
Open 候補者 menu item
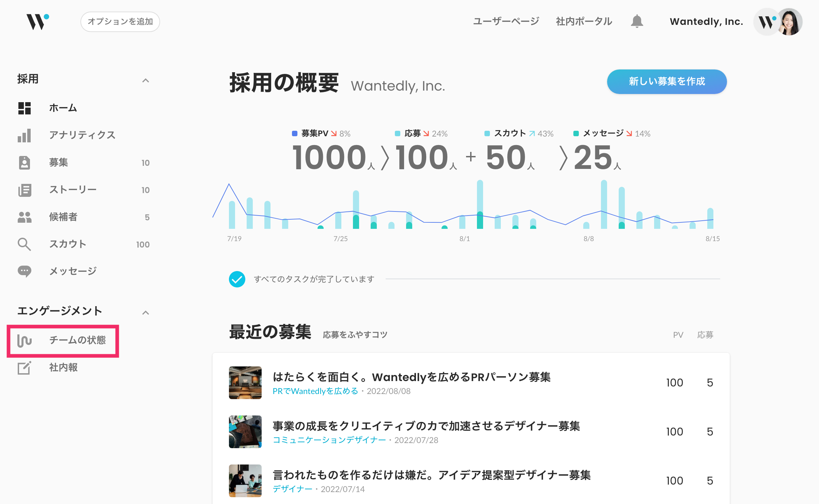tap(63, 217)
